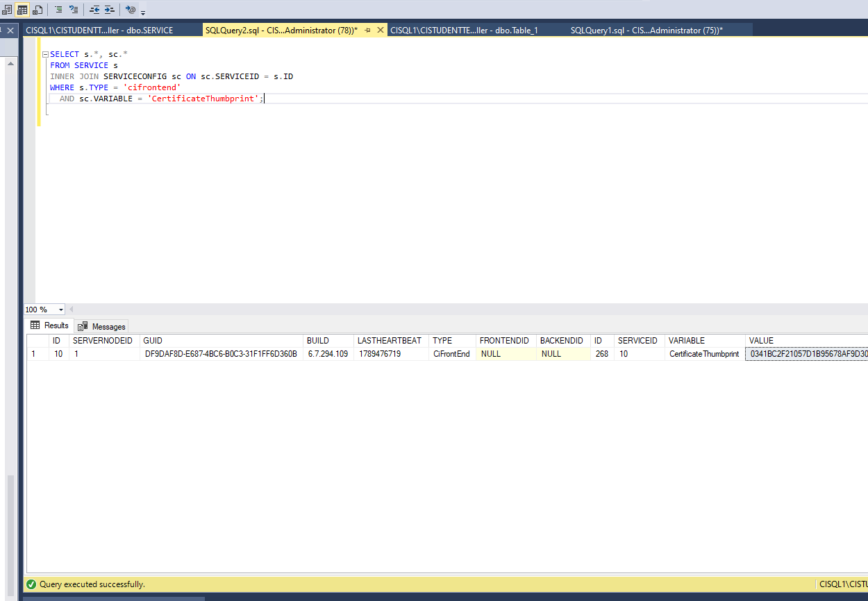Select row 1 header in results grid
Screen dimensions: 868x601
coord(37,354)
